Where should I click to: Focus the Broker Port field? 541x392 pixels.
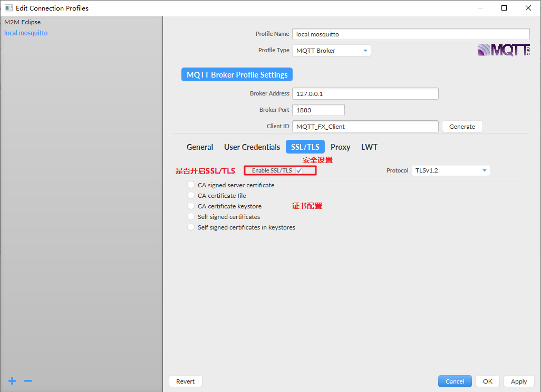pyautogui.click(x=318, y=110)
